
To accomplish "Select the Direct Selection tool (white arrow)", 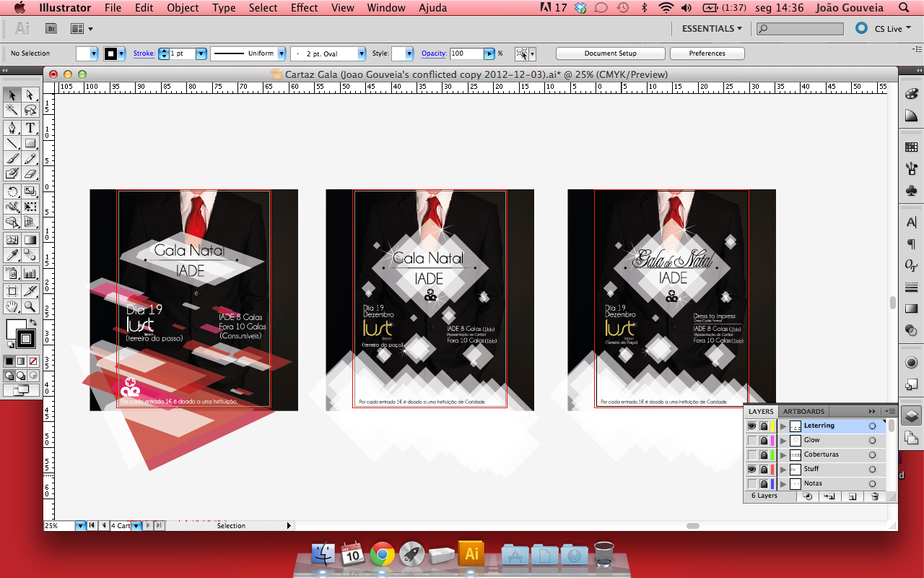I will click(30, 95).
